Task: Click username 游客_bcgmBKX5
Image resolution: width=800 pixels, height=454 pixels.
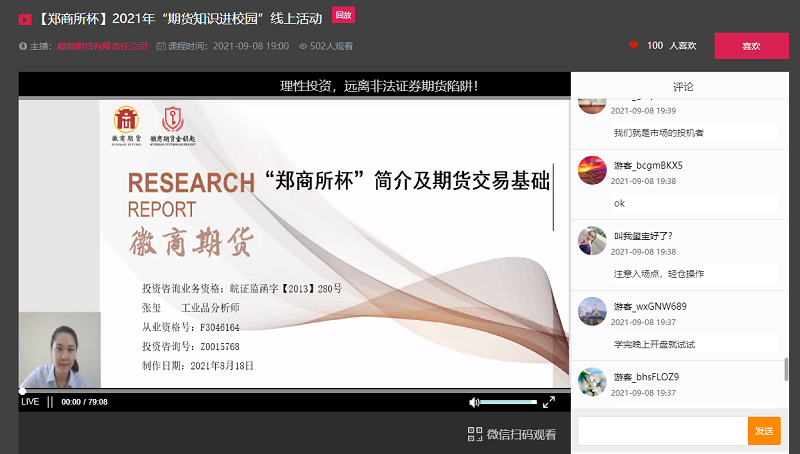Action: 648,165
